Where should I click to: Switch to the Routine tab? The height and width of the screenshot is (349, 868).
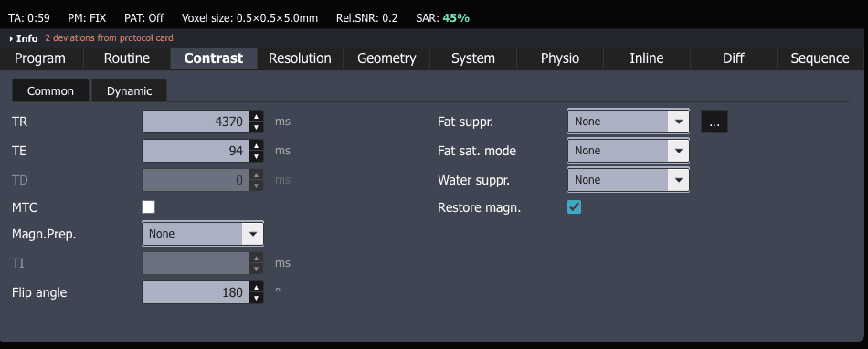click(x=127, y=58)
